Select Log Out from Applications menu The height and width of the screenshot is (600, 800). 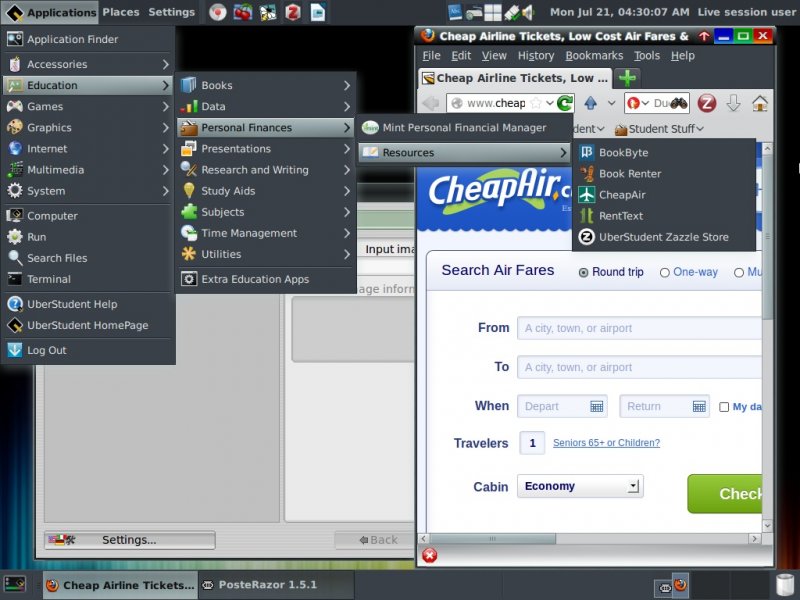point(88,350)
